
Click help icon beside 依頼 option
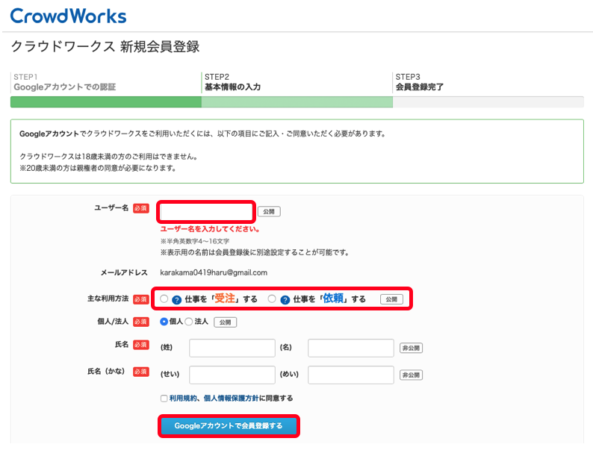click(285, 300)
